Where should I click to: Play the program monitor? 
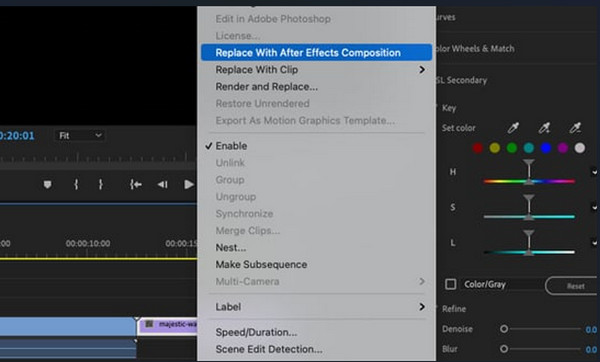[x=189, y=184]
